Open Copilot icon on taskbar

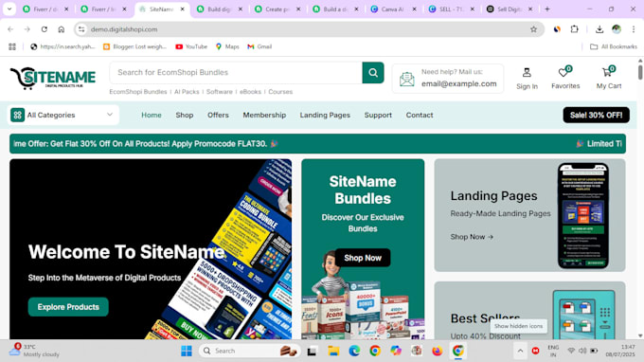pos(396,351)
